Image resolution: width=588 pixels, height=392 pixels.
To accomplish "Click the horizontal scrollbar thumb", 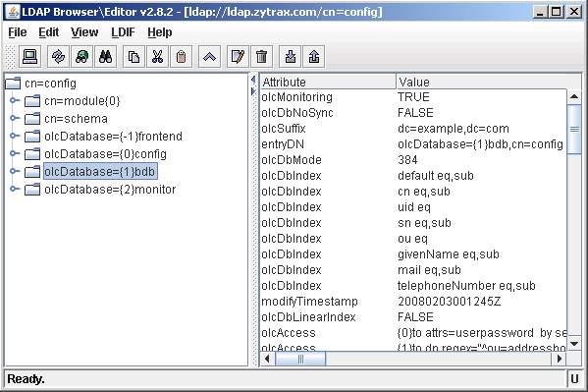I will 300,359.
